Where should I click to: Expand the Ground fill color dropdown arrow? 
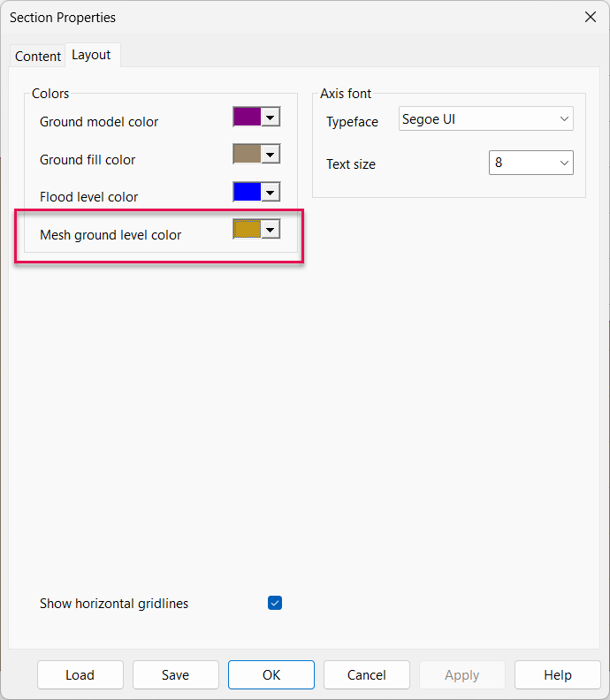[x=271, y=154]
